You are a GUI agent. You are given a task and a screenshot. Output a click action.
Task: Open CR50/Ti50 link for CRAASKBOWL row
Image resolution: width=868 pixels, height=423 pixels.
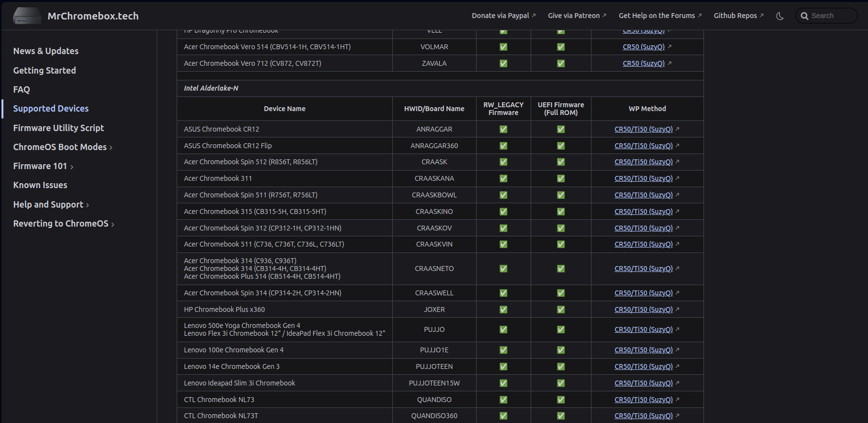[644, 195]
